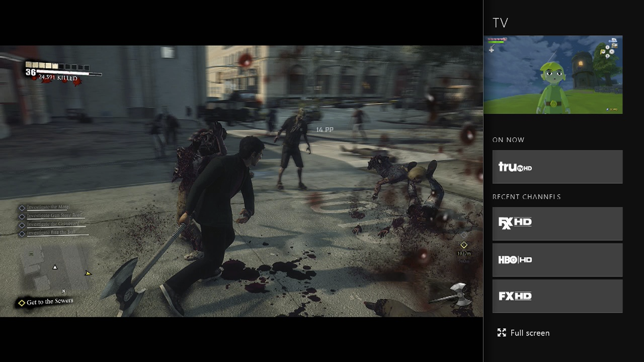Screen dimensions: 644x362
Task: Click the yellow diamond beside Get to the Sewers
Action: [x=22, y=303]
